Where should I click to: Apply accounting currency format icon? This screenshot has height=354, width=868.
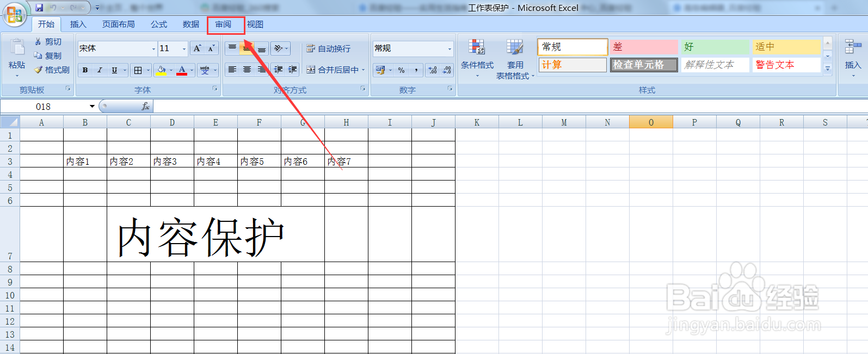point(380,70)
